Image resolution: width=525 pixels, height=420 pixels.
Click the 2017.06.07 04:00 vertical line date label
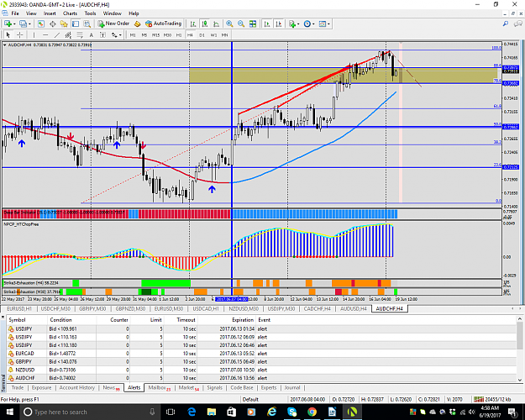[x=232, y=299]
